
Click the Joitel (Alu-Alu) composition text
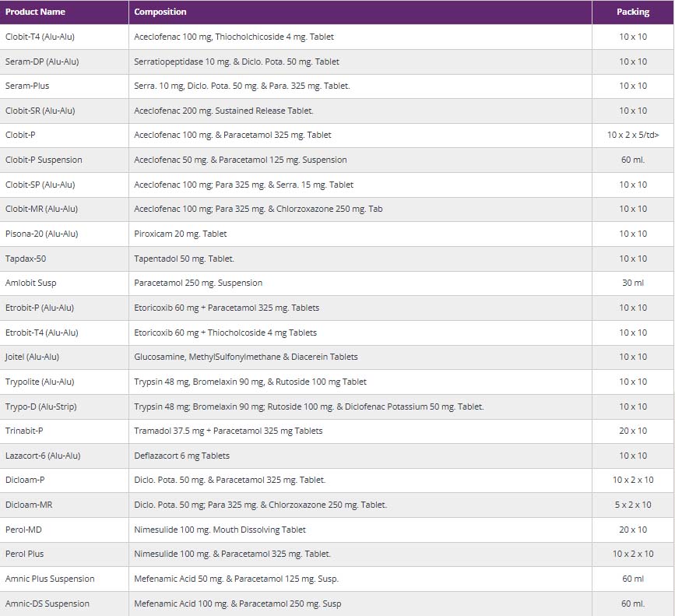246,357
